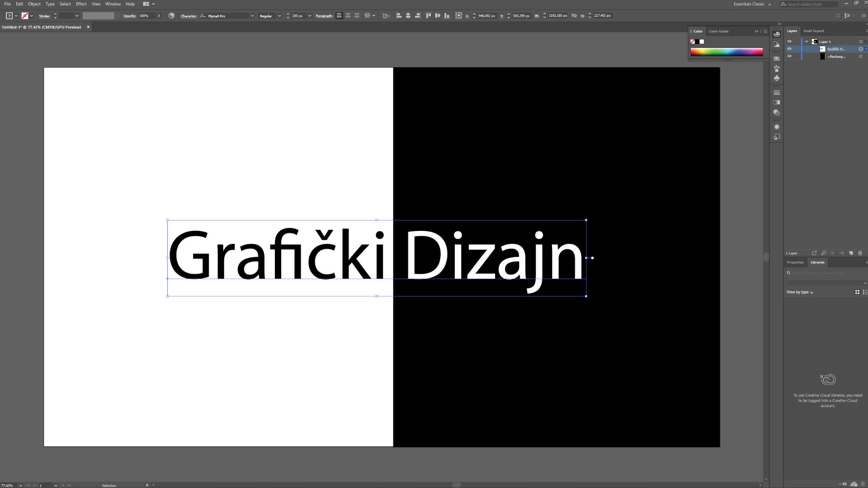The image size is (868, 488).
Task: Open the Swatches panel grid icon
Action: (777, 59)
